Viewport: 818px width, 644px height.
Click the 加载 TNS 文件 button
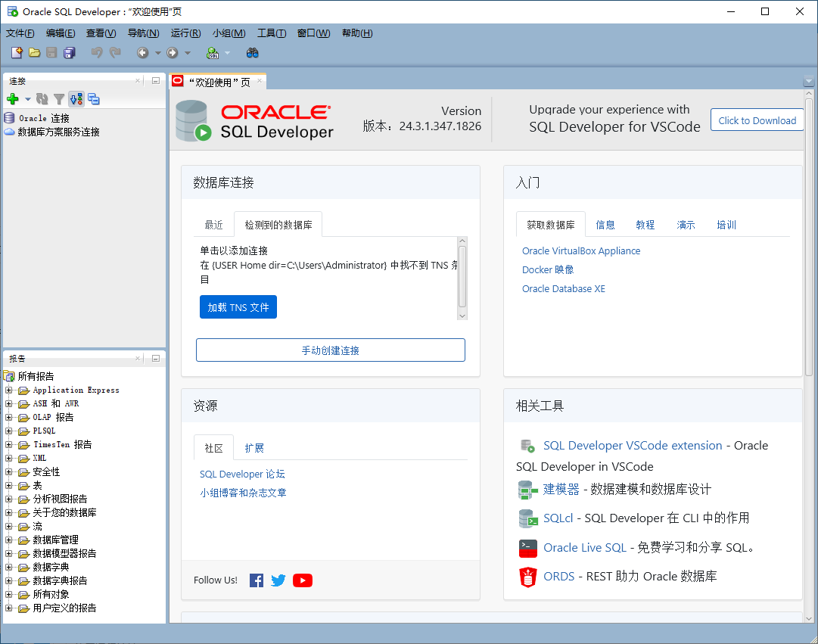(238, 307)
